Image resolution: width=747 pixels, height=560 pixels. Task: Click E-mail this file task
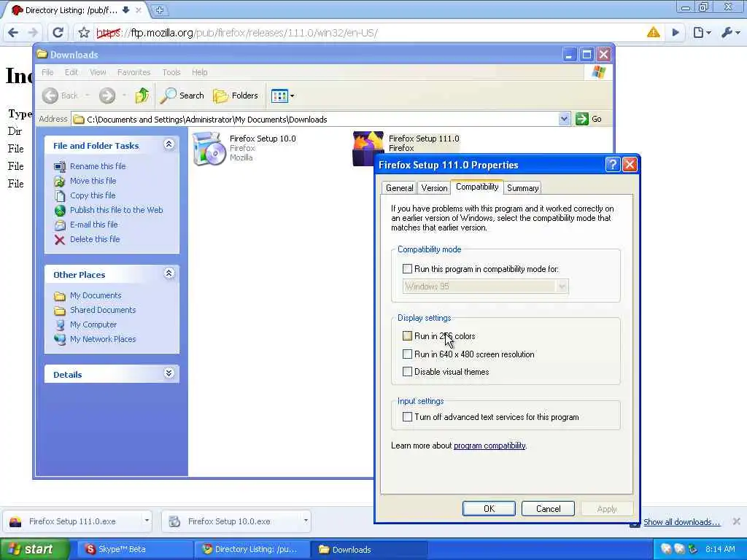pyautogui.click(x=94, y=225)
